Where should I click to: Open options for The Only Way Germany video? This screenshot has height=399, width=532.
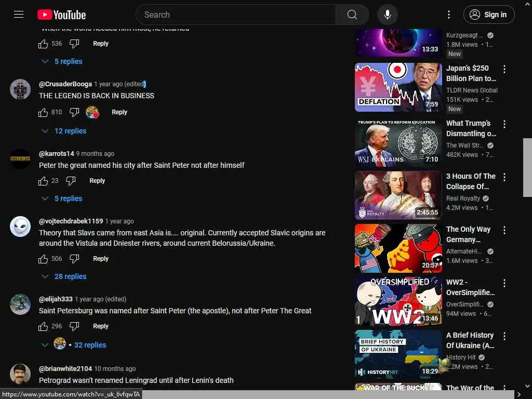(x=504, y=230)
